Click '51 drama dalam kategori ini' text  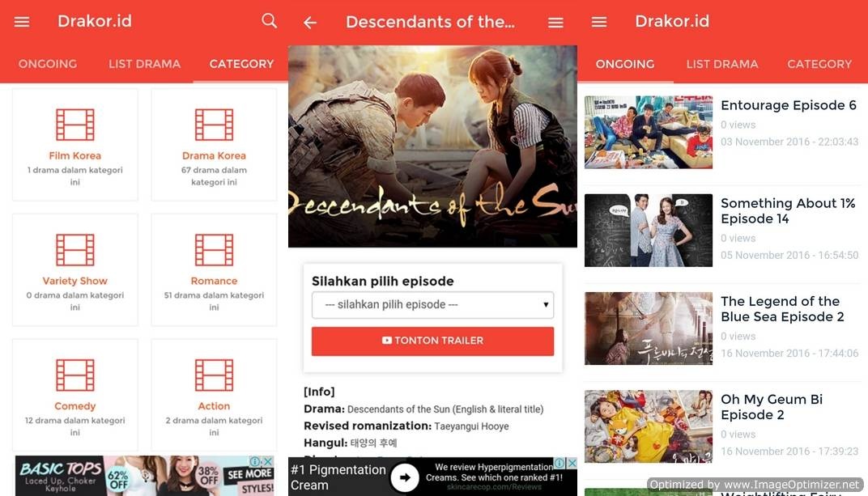[215, 301]
